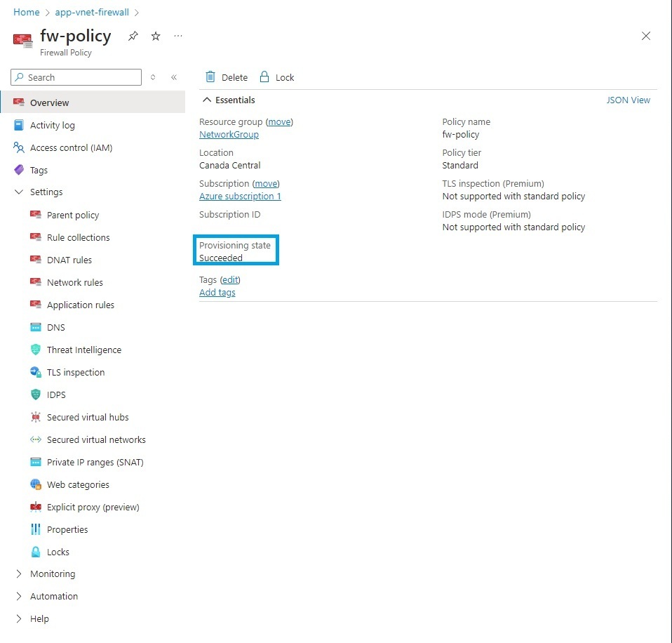Open the more options ellipsis menu
Screen dimensions: 672x643
178,36
